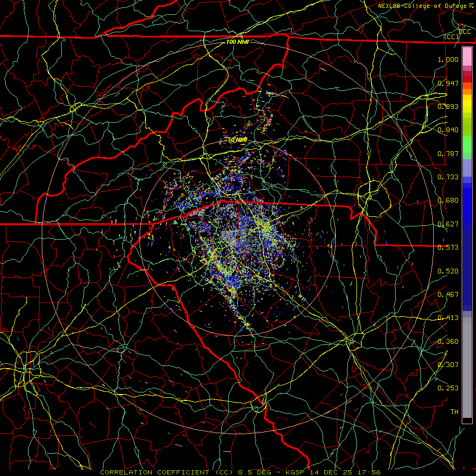Click the 100 NMI range ring label
Viewport: 476px width, 476px height.
pos(237,42)
